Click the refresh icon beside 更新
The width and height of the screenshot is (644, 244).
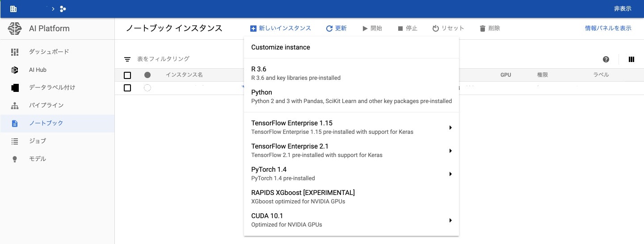[329, 29]
